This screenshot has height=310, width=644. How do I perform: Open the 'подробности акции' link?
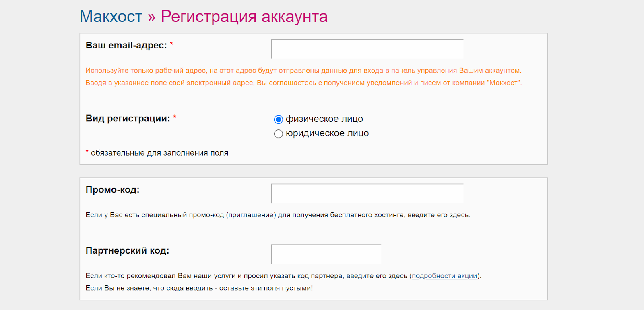pos(444,276)
